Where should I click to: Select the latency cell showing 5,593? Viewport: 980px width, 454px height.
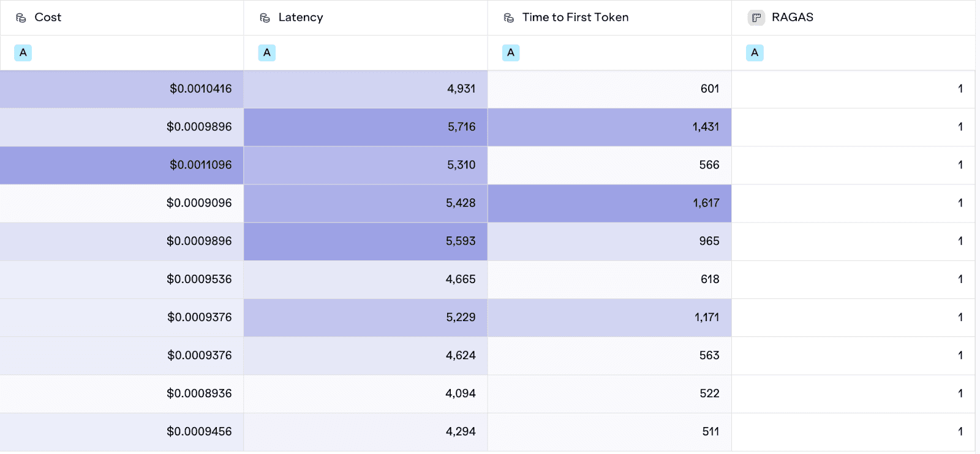[366, 241]
